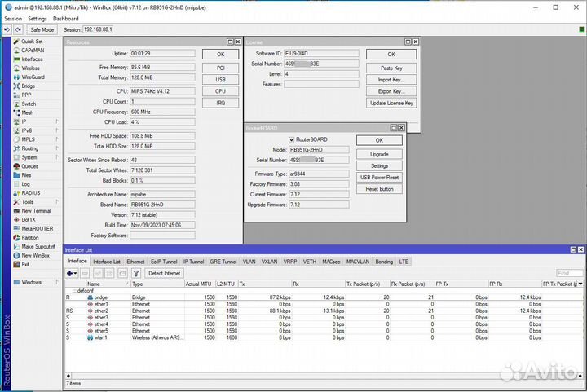The image size is (587, 392).
Task: Switch to the LTE tab
Action: click(x=404, y=262)
